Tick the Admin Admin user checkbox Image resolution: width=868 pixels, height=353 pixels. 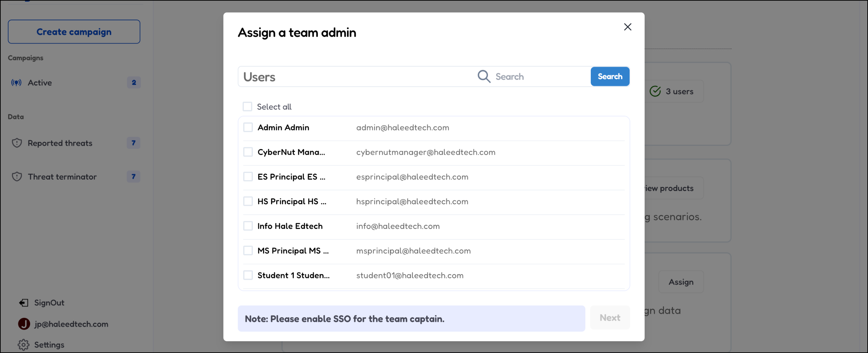(x=248, y=127)
